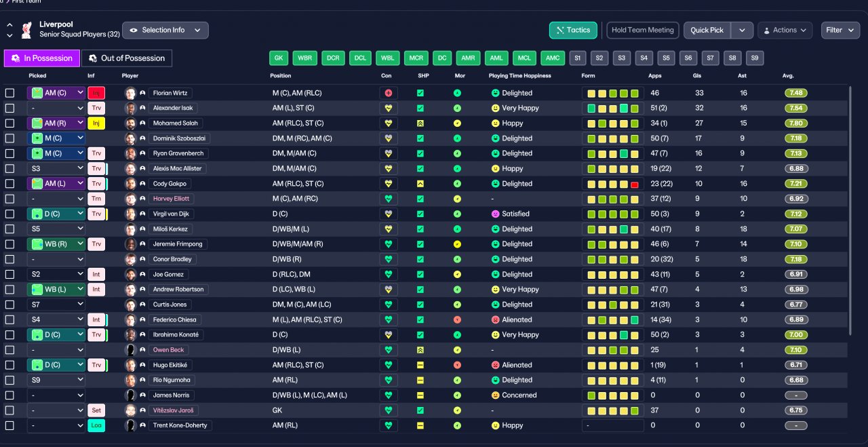Click Cody Gakpo's sharpness up-arrow icon
Viewport: 868px width, 447px height.
point(420,184)
